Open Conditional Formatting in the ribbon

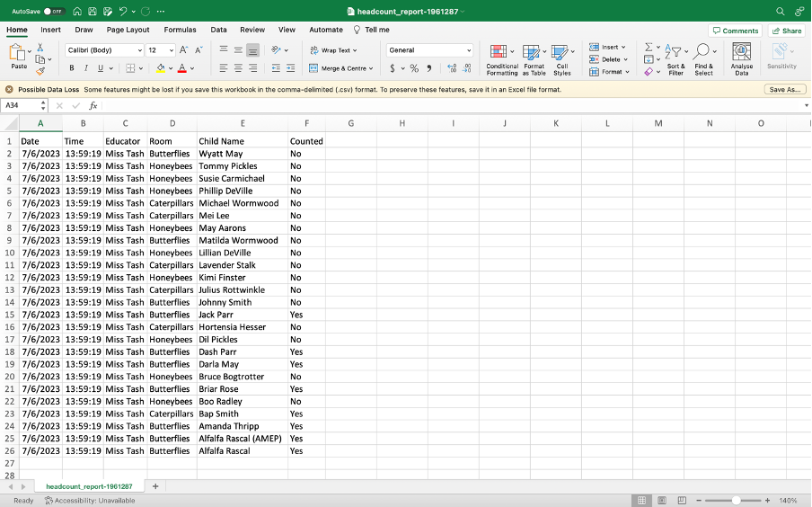[x=501, y=59]
